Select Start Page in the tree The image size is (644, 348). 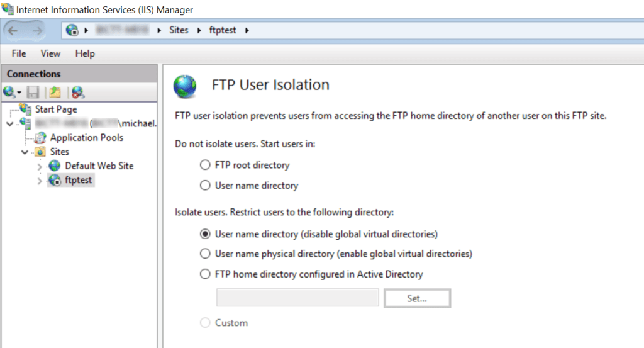pyautogui.click(x=56, y=109)
